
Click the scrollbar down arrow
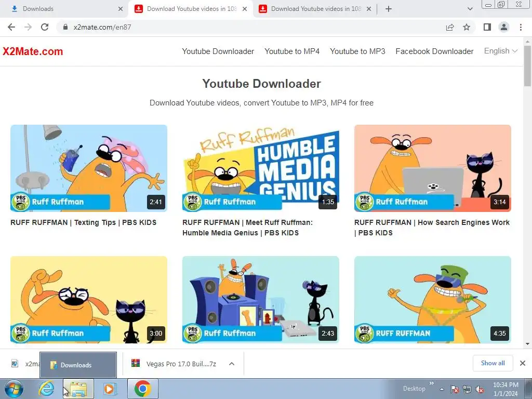[x=528, y=344]
